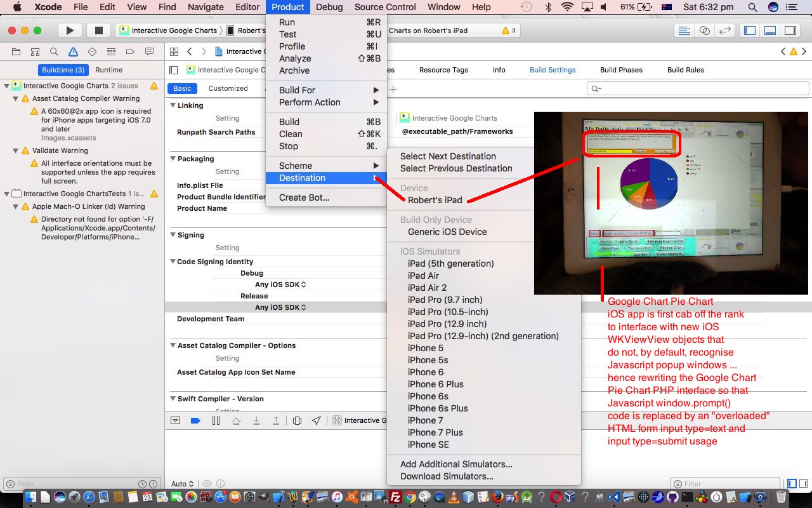Focus the build settings search field

click(x=697, y=89)
